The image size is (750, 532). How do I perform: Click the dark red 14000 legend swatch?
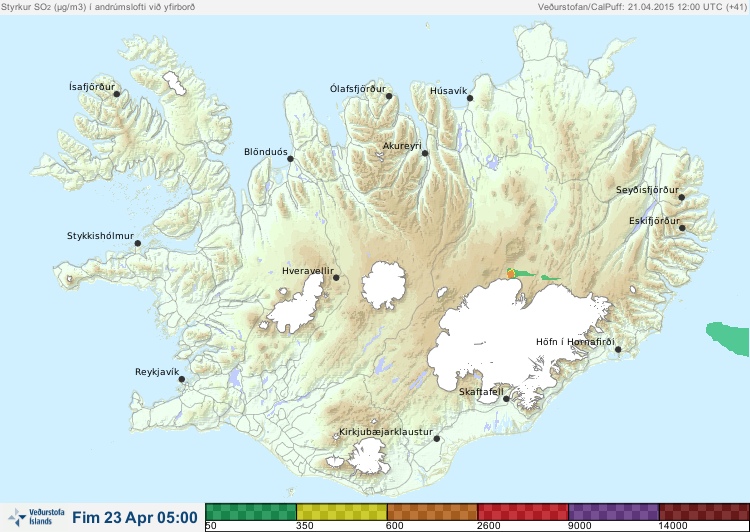coord(704,512)
